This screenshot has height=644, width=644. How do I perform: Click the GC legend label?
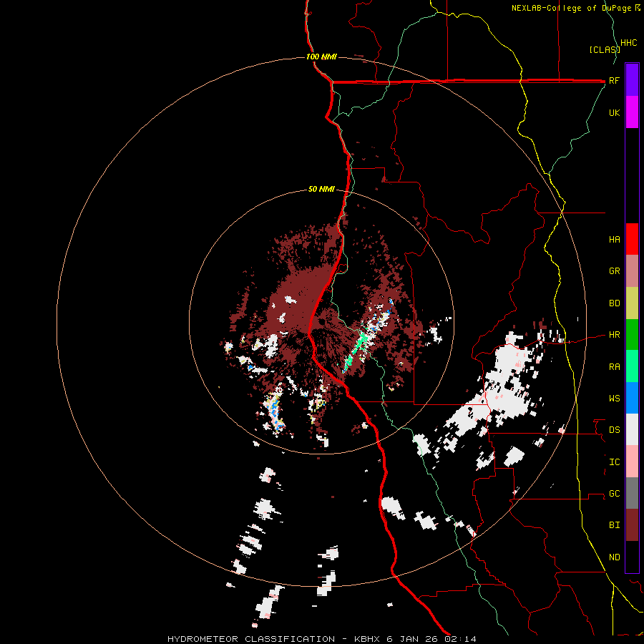(x=614, y=494)
